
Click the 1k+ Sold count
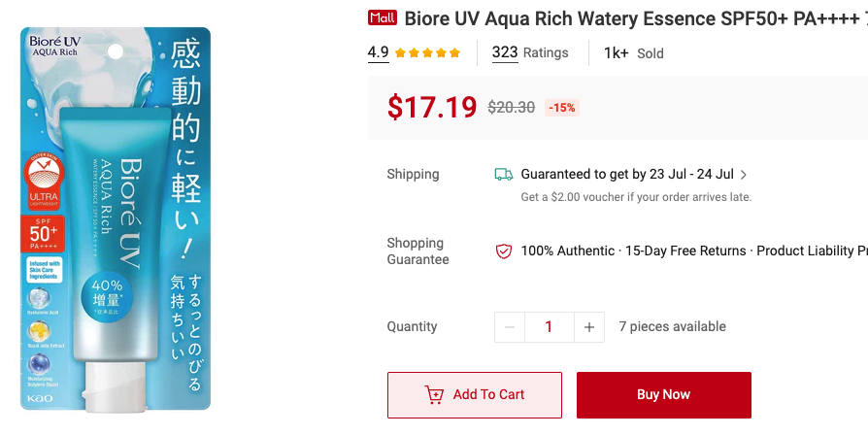[x=633, y=53]
